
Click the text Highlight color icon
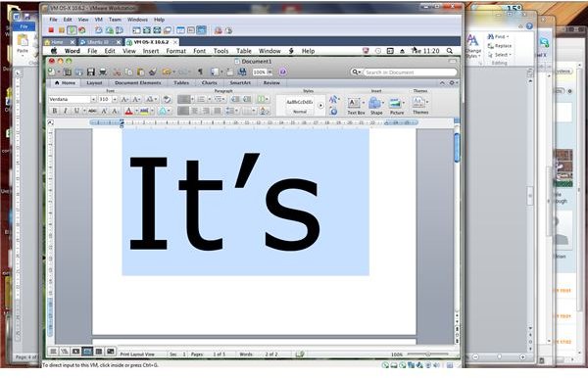pyautogui.click(x=144, y=111)
